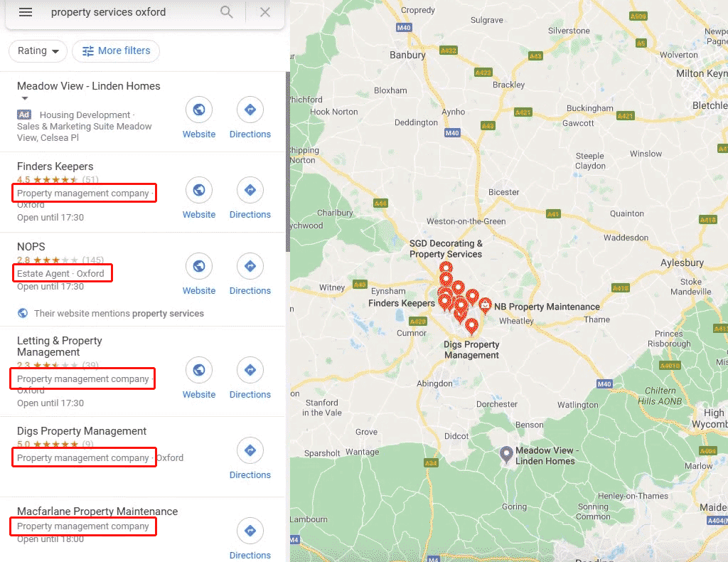This screenshot has height=562, width=728.
Task: Open the NOPS website globe icon
Action: tap(199, 267)
